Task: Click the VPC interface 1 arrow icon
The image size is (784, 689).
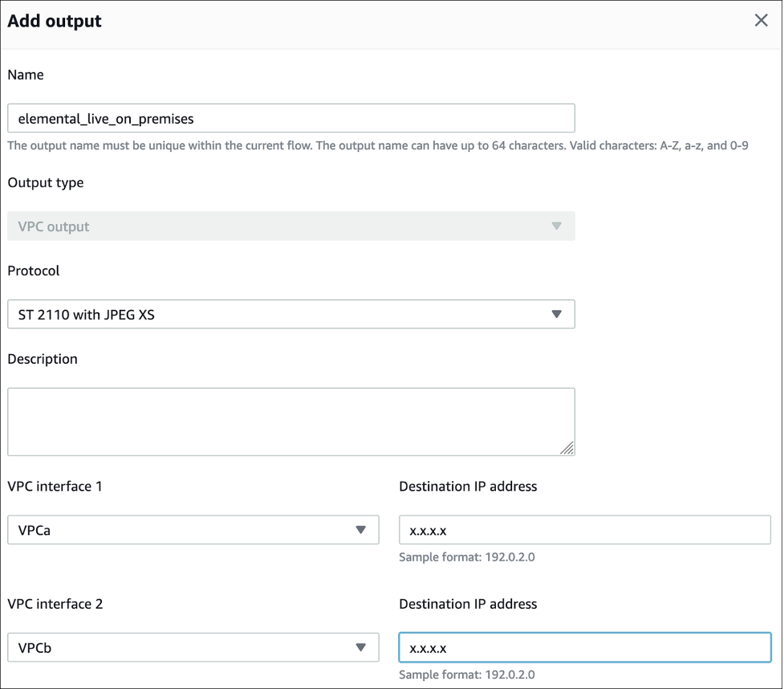Action: 361,530
